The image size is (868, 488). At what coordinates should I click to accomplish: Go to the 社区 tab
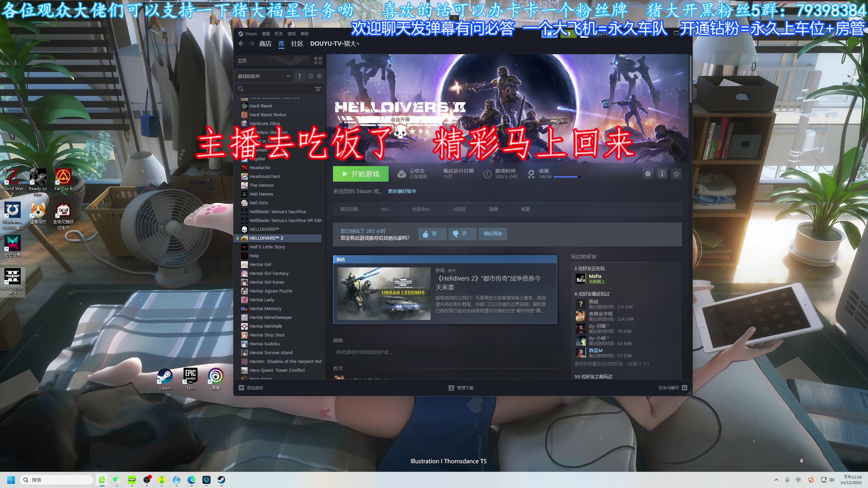297,44
